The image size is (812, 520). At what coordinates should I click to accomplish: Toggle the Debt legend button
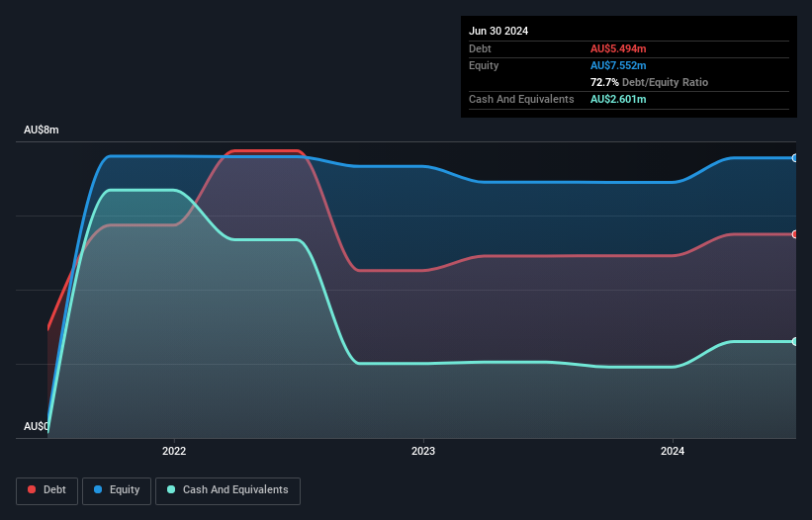tap(46, 490)
